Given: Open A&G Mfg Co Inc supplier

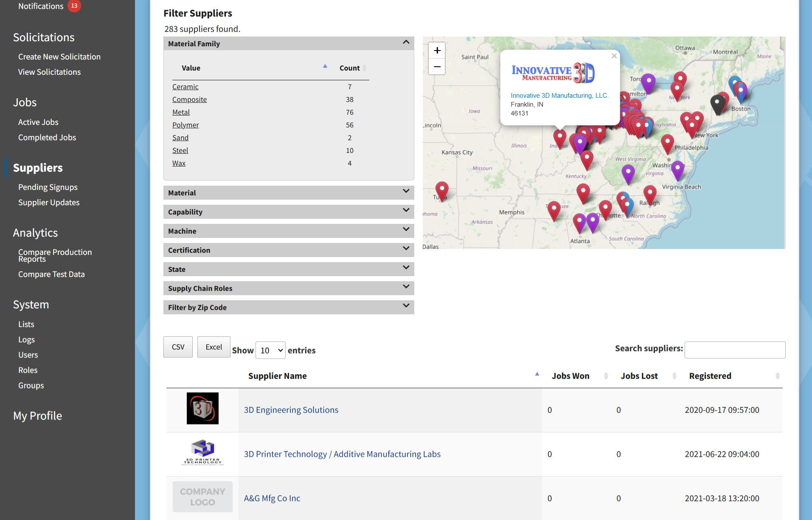Looking at the screenshot, I should coord(272,498).
